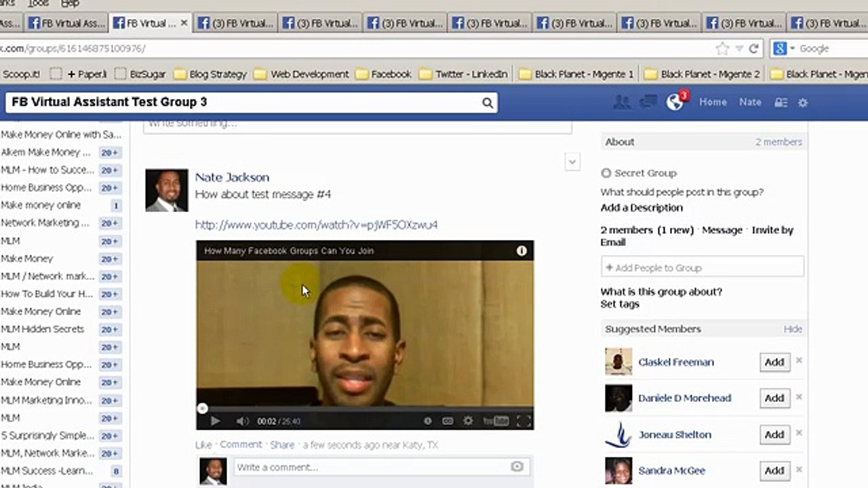Viewport: 868px width, 488px height.
Task: Open Nate Jackson name link on post
Action: pyautogui.click(x=232, y=178)
